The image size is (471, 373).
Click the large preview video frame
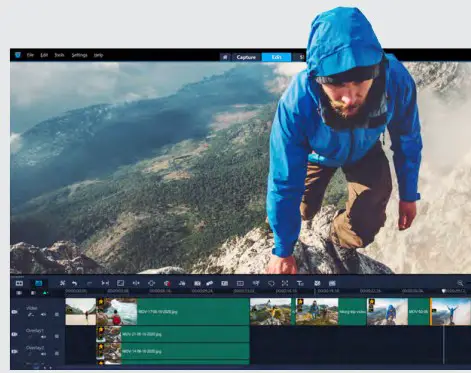[240, 168]
